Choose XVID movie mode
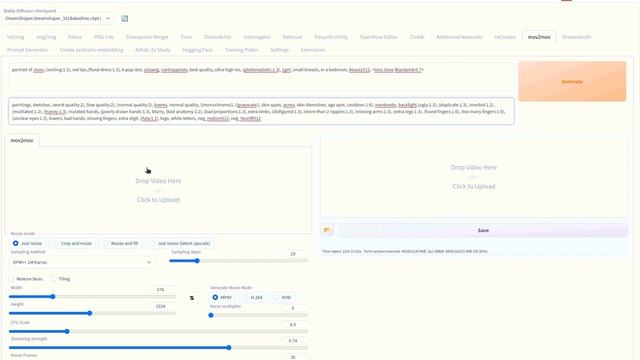This screenshot has height=360, width=640. click(x=283, y=297)
